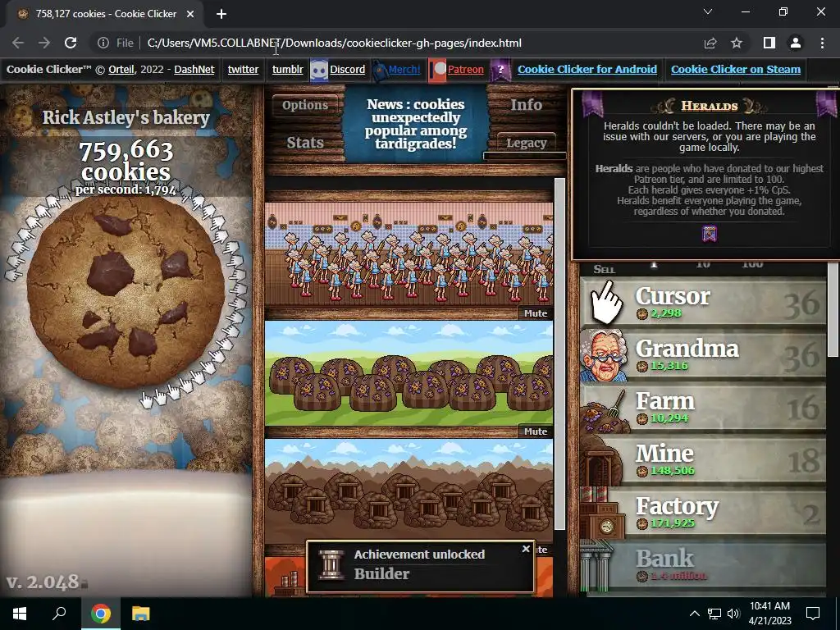This screenshot has width=840, height=630.
Task: Close the Builder achievement notification
Action: point(526,549)
